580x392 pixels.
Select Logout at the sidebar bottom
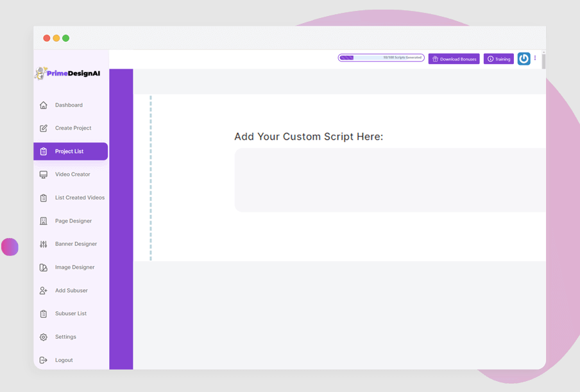pos(64,359)
